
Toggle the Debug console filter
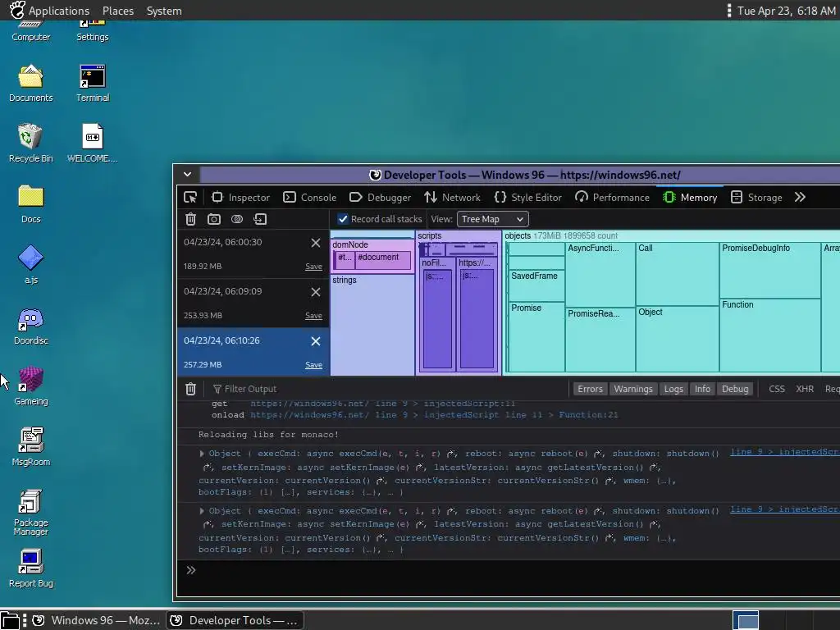(x=735, y=389)
